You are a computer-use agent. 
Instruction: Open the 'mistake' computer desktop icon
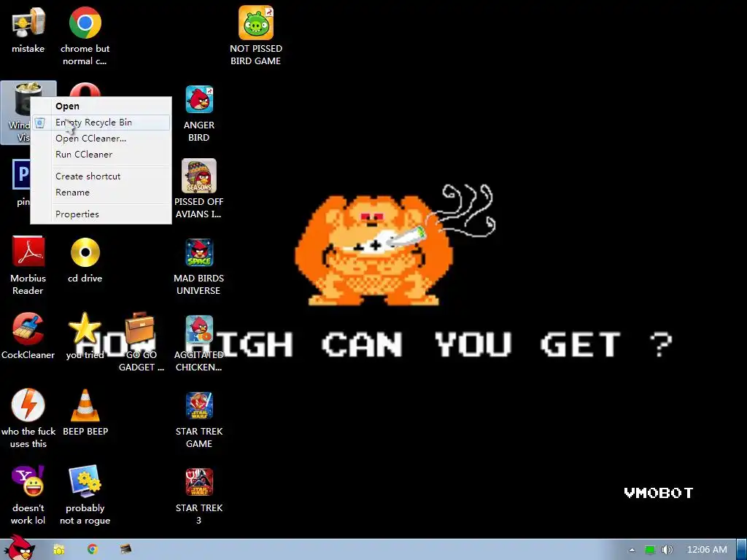28,23
